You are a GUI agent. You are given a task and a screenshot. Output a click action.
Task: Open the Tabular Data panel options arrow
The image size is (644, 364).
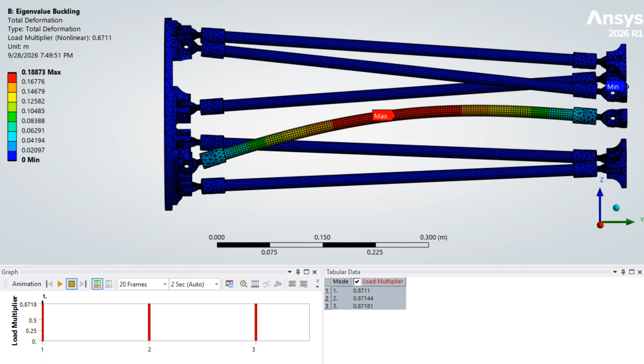[615, 272]
